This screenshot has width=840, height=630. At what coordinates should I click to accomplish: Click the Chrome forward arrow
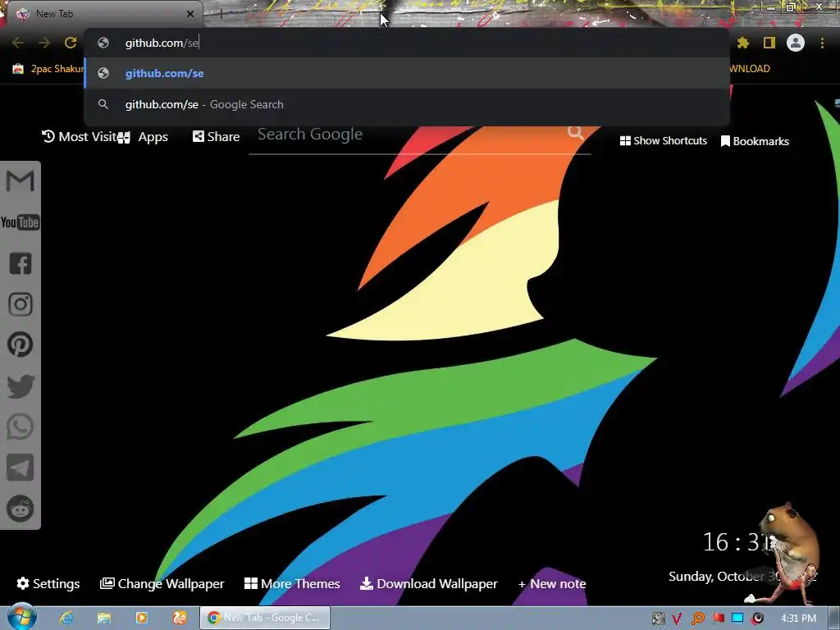pyautogui.click(x=44, y=43)
